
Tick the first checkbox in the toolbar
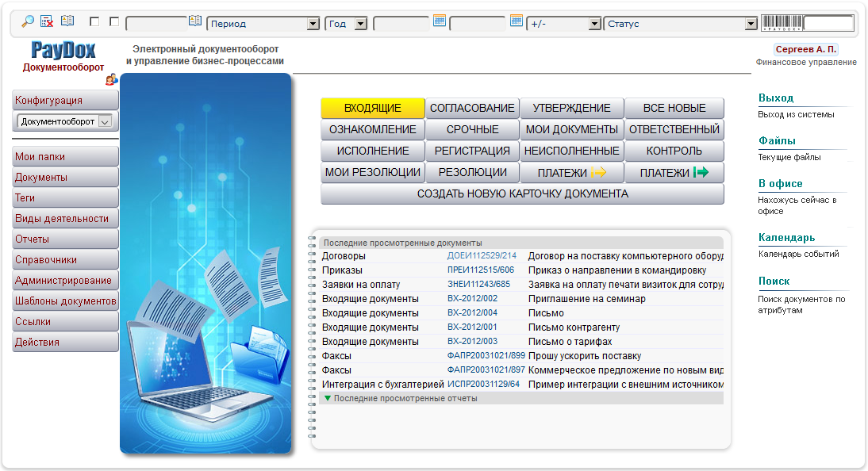tap(94, 22)
